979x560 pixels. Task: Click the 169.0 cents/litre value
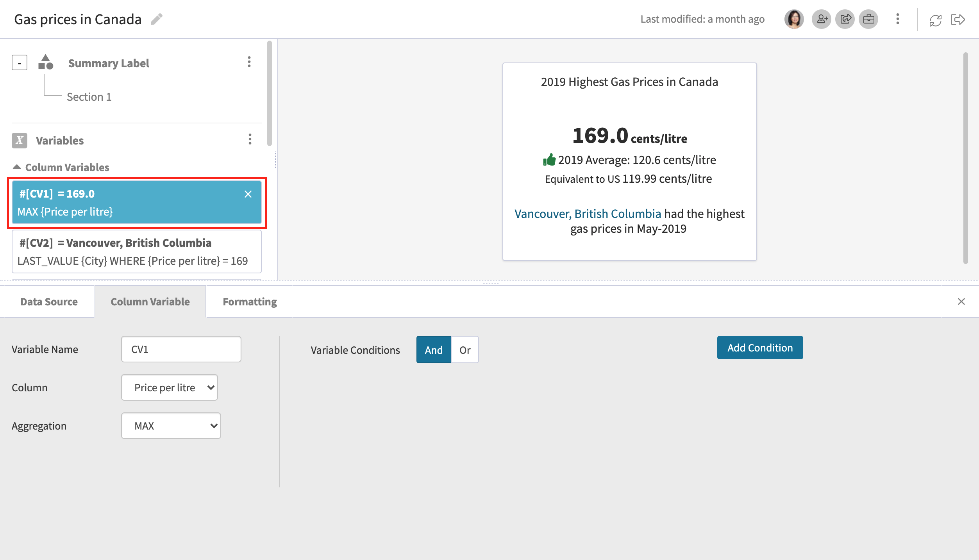coord(630,136)
